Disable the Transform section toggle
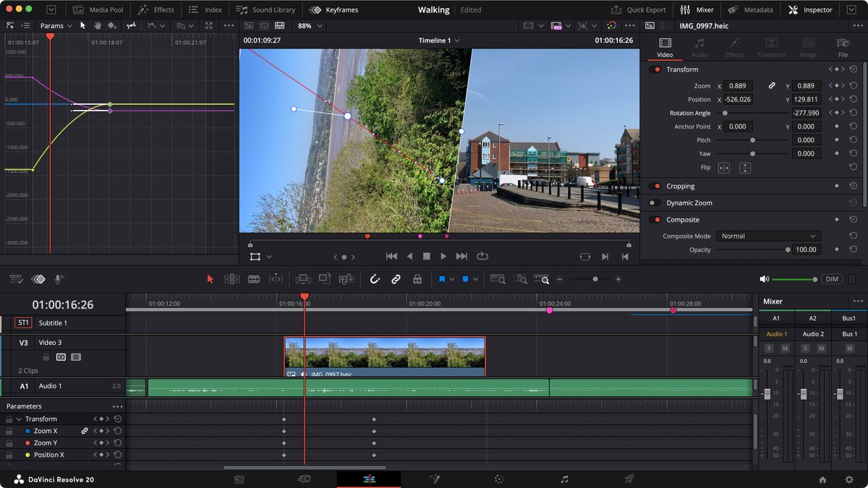 point(655,69)
